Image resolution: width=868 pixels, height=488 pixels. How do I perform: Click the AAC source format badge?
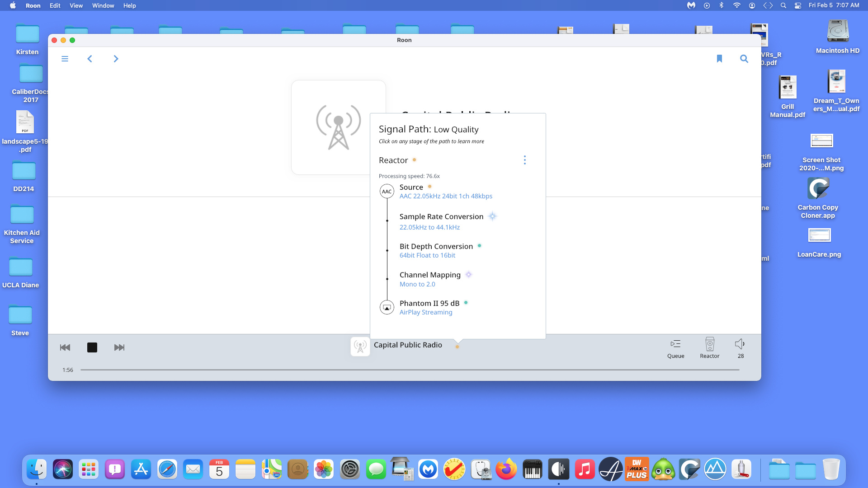[387, 192]
